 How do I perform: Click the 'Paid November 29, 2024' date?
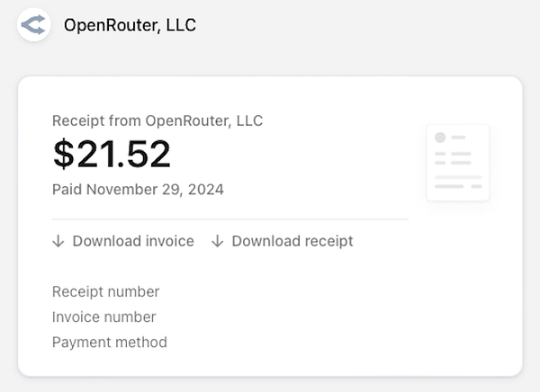pos(138,190)
